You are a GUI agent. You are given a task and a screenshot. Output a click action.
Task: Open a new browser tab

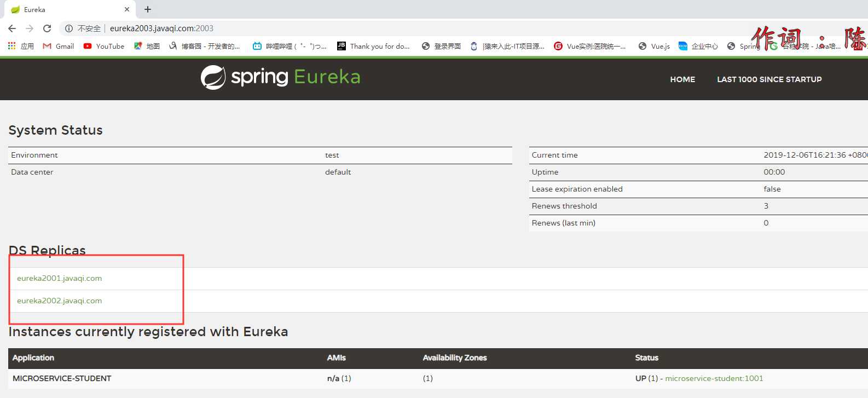148,9
